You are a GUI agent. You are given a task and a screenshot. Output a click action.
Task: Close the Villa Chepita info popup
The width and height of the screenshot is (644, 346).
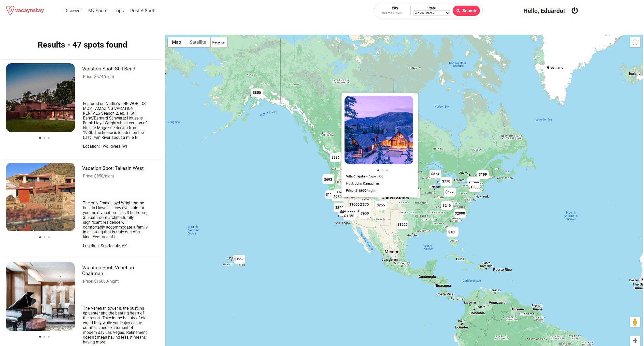416,95
